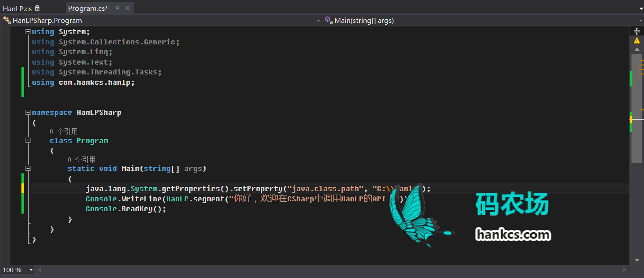Click 'com.hankcs.hanlp' in the using line

click(x=95, y=83)
